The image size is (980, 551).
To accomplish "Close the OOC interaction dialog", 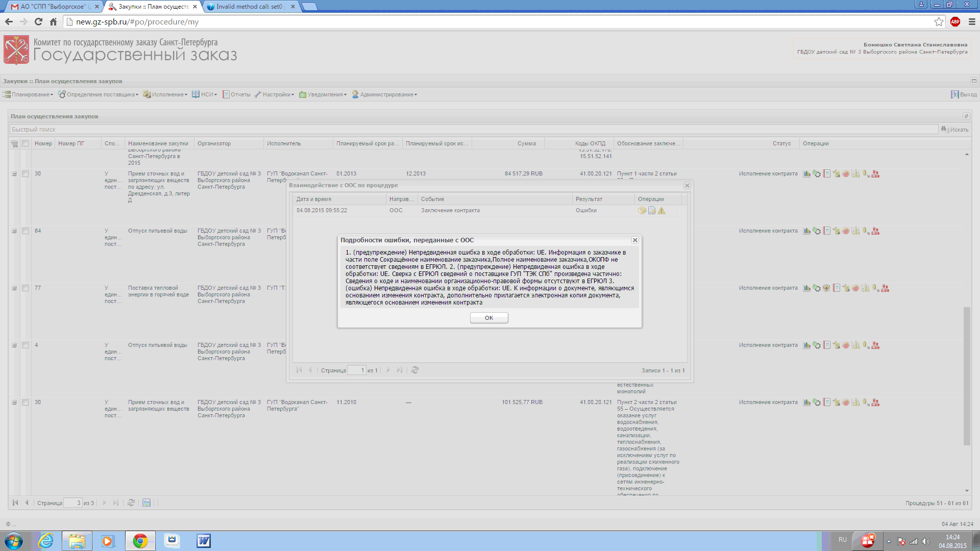I will 687,185.
